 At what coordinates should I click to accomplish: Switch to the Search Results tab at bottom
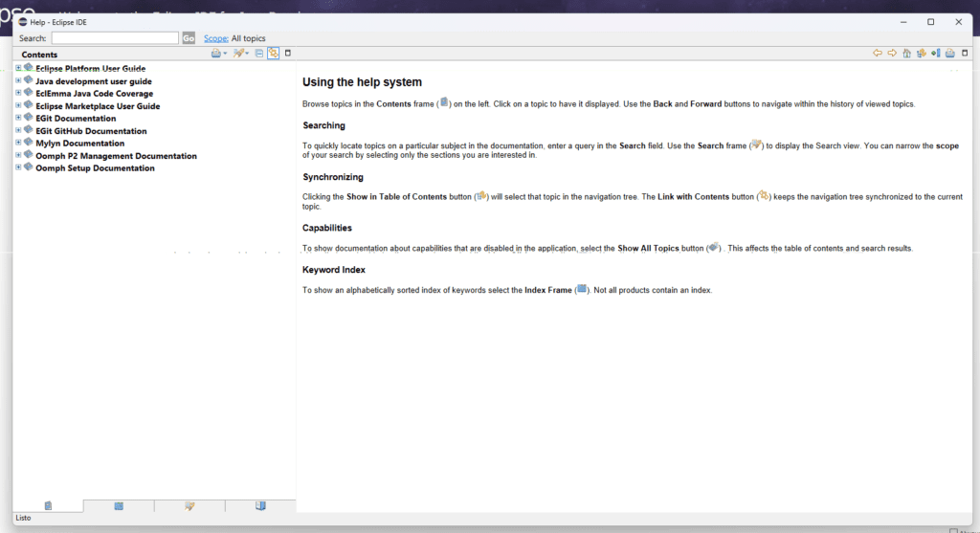tap(189, 506)
